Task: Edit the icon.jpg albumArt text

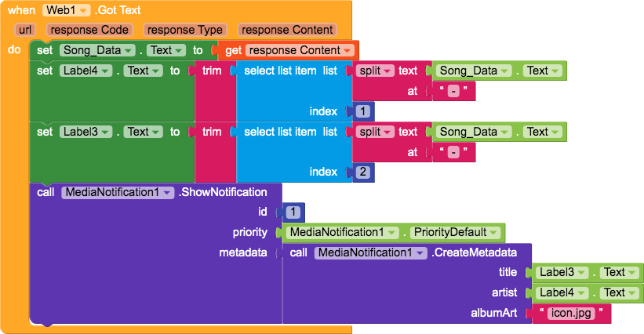Action: click(x=571, y=313)
